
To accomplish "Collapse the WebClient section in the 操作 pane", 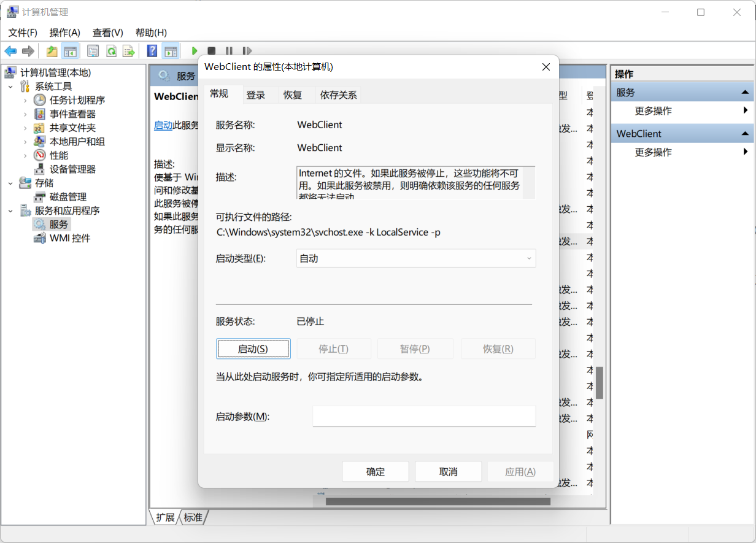I will click(745, 133).
